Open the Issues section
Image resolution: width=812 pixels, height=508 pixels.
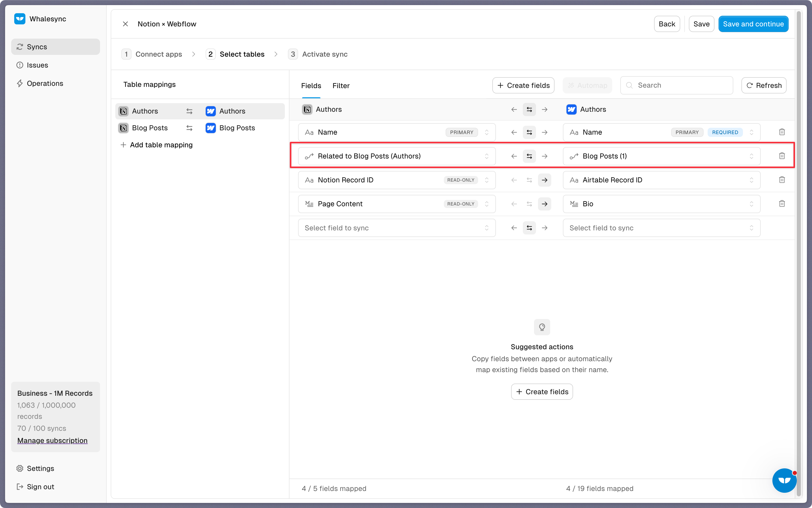click(55, 65)
